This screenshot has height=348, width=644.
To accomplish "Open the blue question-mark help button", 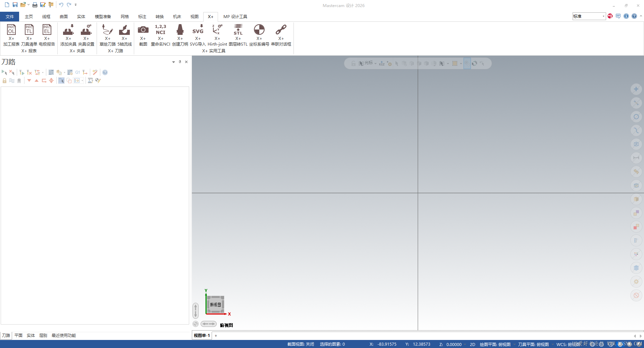I will (x=634, y=16).
